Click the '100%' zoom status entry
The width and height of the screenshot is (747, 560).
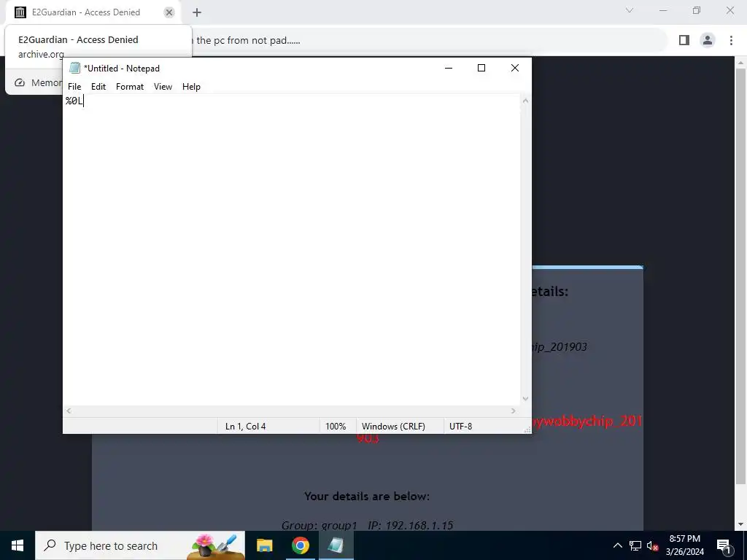(x=336, y=426)
